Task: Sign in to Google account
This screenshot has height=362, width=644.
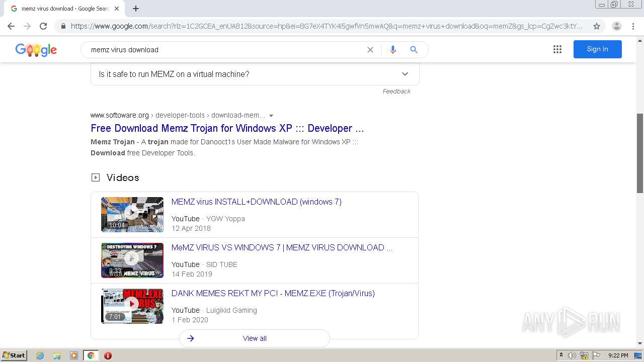Action: [597, 49]
